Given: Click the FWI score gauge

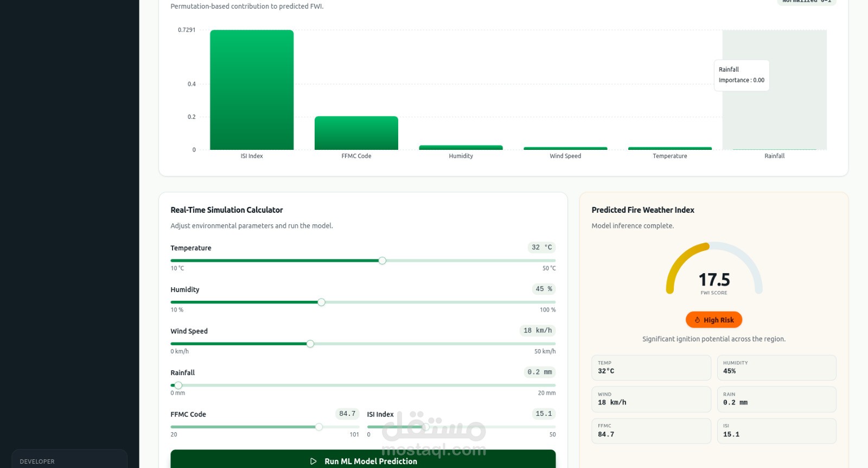Looking at the screenshot, I should tap(714, 268).
